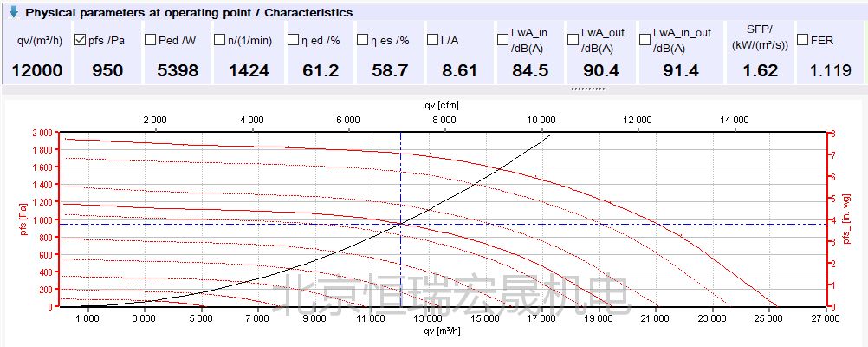
Task: Click the dotted splitter handle below parameters
Action: (x=589, y=89)
